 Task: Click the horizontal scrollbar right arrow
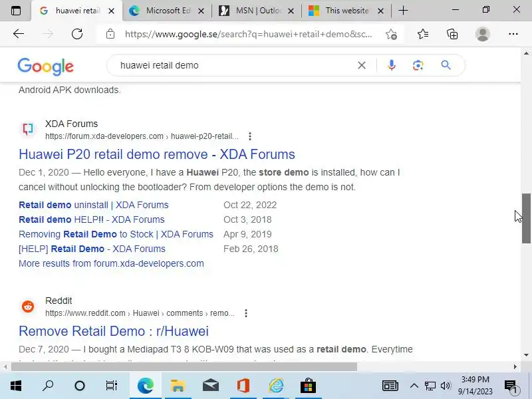515,367
